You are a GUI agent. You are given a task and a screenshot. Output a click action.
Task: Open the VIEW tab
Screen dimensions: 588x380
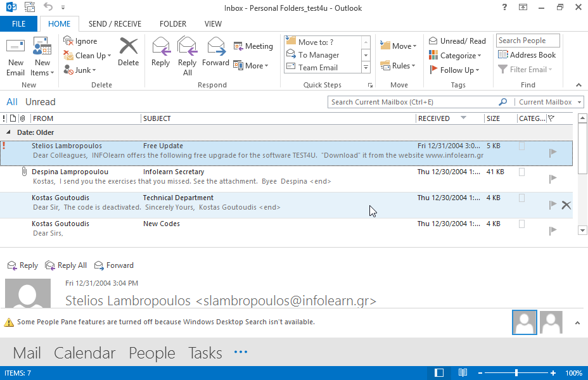point(213,24)
